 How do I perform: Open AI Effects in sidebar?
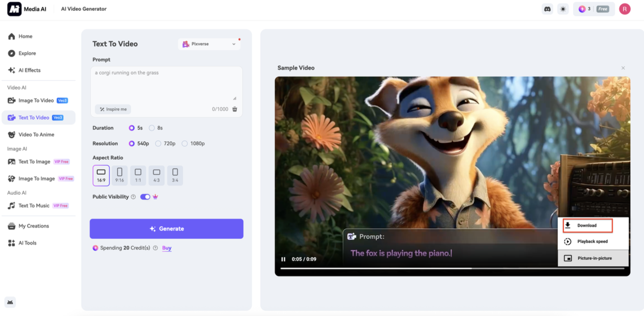(x=29, y=70)
